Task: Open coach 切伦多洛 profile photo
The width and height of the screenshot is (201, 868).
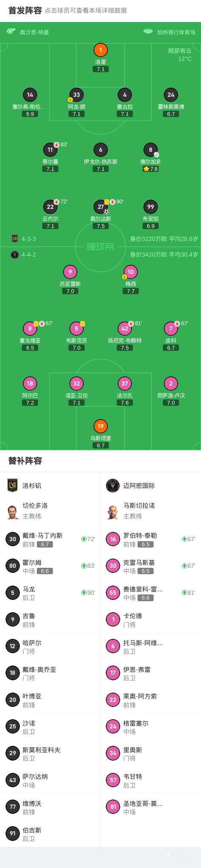Action: pyautogui.click(x=13, y=512)
